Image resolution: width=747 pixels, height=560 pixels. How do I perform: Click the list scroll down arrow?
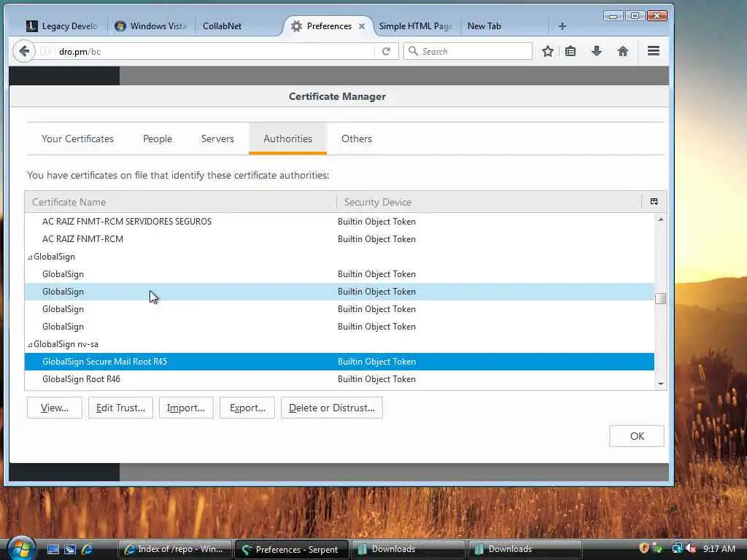pos(660,384)
